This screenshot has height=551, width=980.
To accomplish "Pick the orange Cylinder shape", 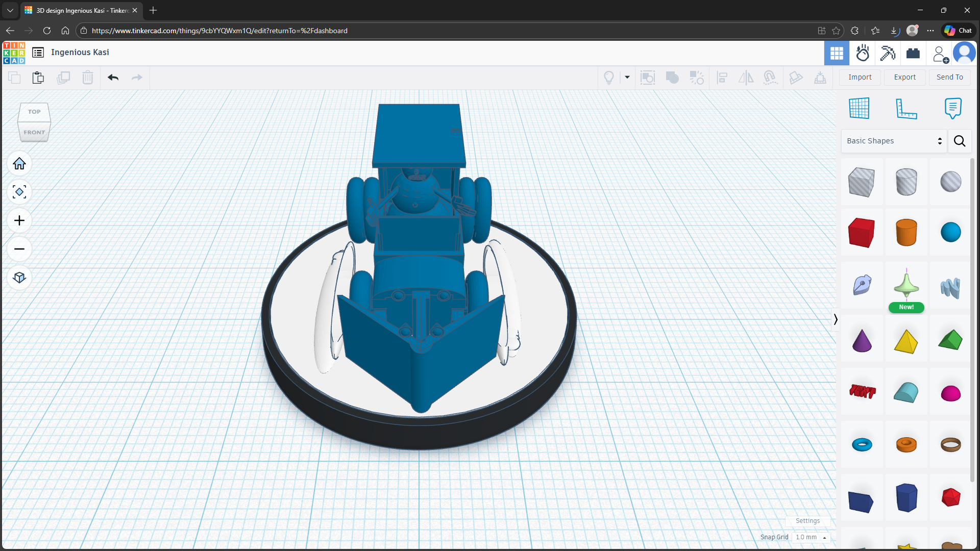I will click(x=906, y=233).
